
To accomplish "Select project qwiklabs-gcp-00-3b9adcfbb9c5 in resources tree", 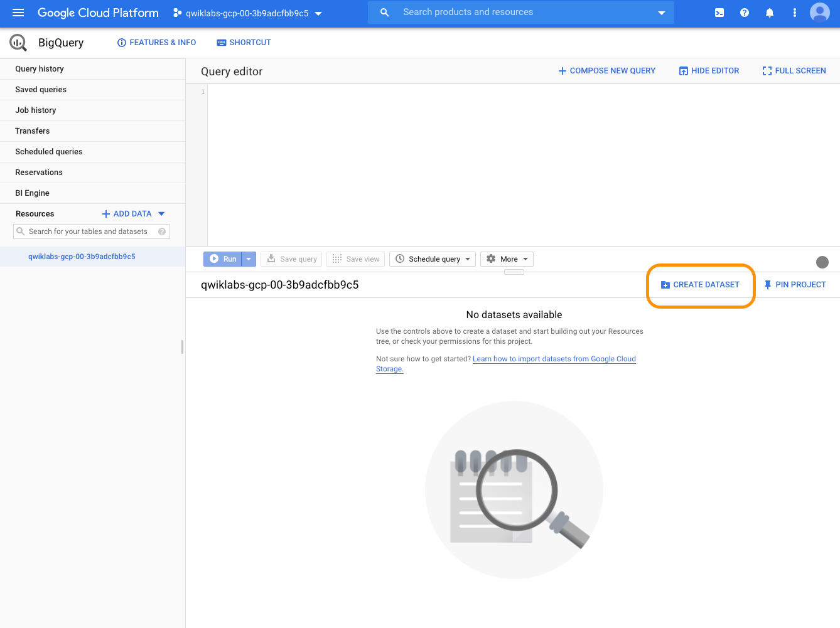I will [x=82, y=257].
